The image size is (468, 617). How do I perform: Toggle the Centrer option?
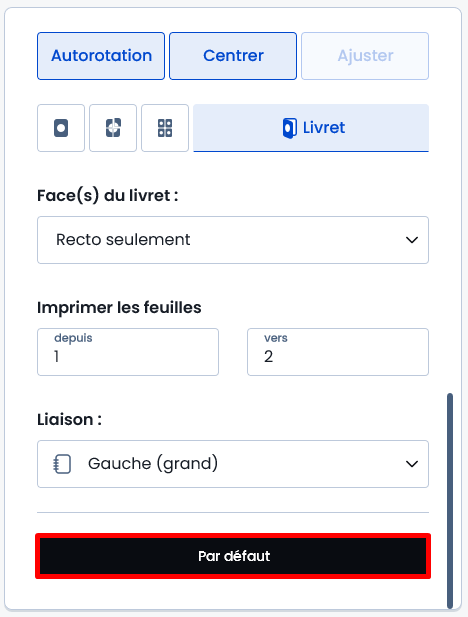tap(233, 56)
